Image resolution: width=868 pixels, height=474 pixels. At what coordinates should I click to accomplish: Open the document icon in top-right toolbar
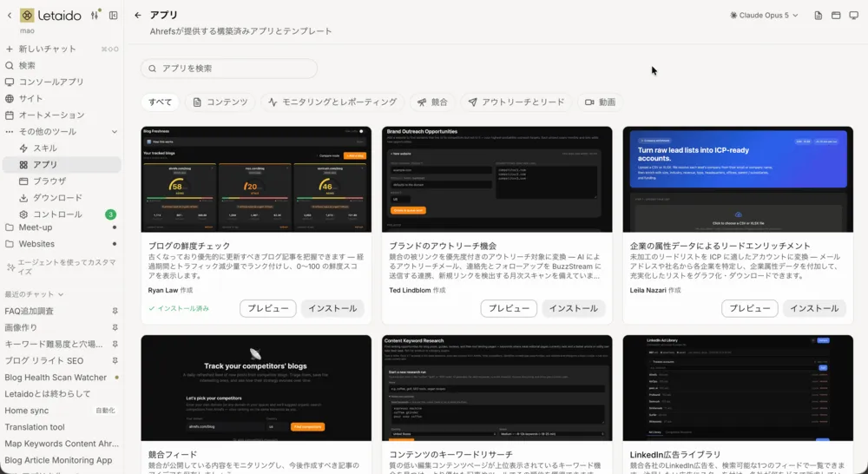819,16
